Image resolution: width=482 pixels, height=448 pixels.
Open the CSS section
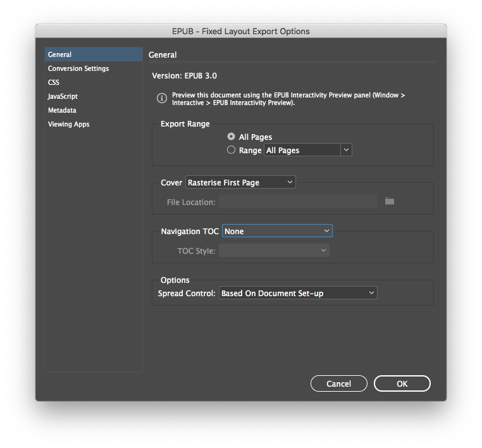(54, 82)
